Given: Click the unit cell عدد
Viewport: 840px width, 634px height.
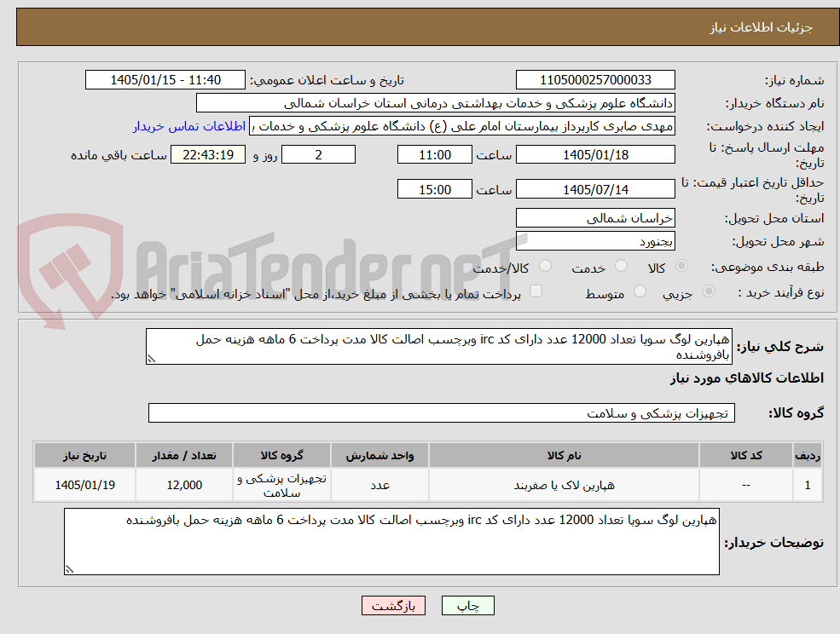Looking at the screenshot, I should coord(379,485).
